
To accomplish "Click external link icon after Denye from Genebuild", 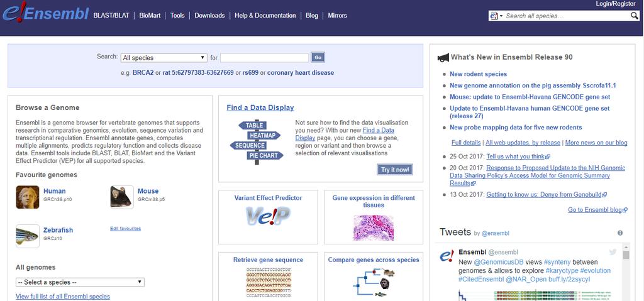I will [x=604, y=195].
